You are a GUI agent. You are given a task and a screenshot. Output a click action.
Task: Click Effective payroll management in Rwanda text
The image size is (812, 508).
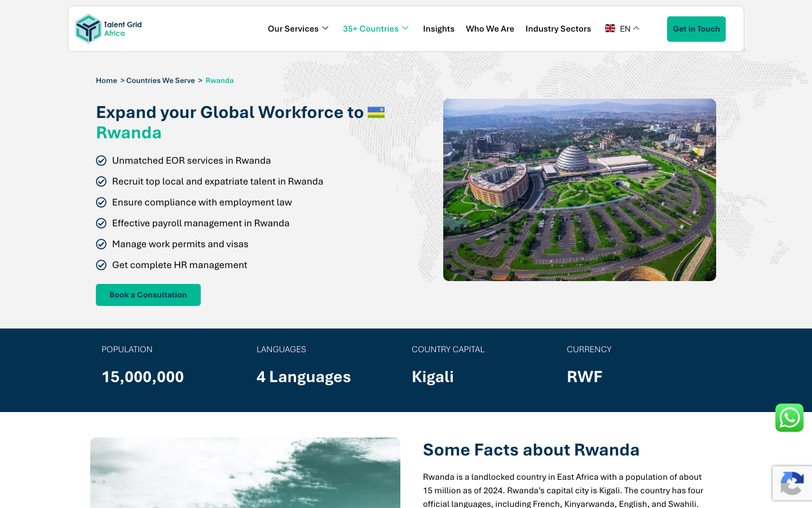[201, 224]
